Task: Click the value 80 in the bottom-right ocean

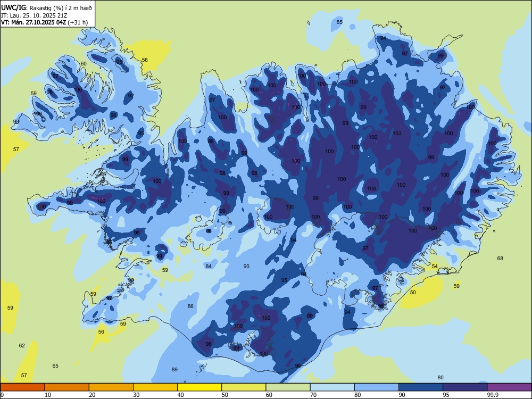Action: click(x=440, y=377)
